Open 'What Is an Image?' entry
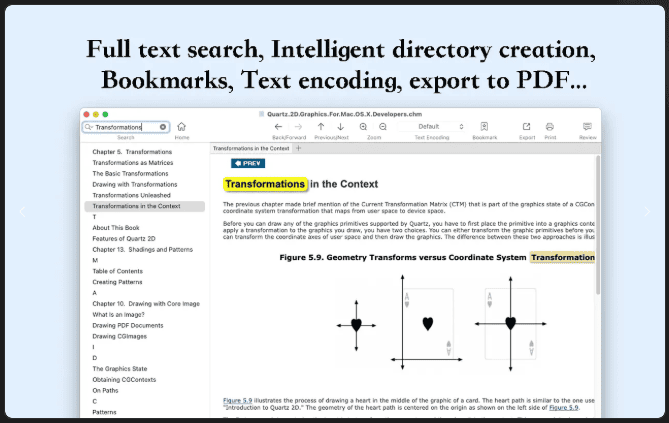The height and width of the screenshot is (423, 669). click(x=118, y=315)
